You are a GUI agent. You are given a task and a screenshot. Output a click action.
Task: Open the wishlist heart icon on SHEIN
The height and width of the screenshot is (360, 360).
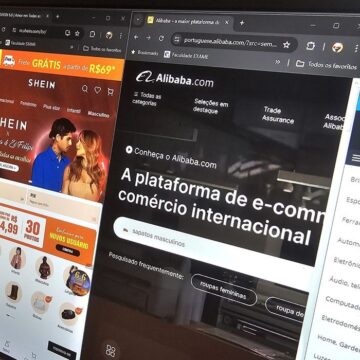(97, 90)
